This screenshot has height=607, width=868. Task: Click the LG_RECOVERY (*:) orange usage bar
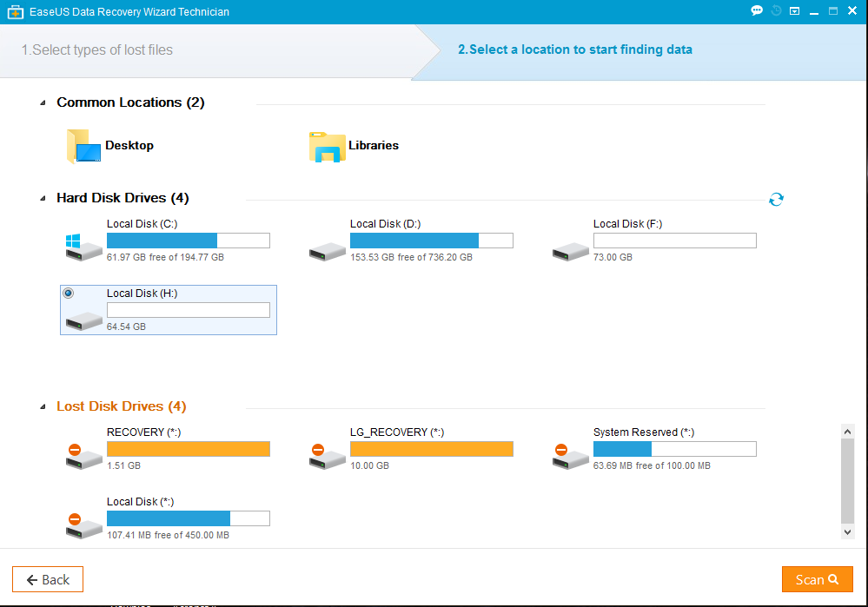click(x=432, y=449)
